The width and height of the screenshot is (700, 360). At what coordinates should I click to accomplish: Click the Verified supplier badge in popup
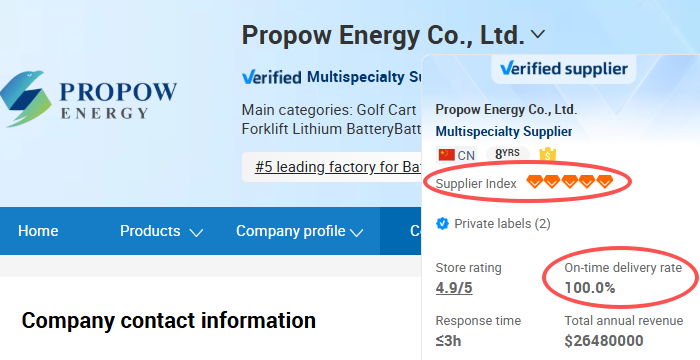coord(564,69)
